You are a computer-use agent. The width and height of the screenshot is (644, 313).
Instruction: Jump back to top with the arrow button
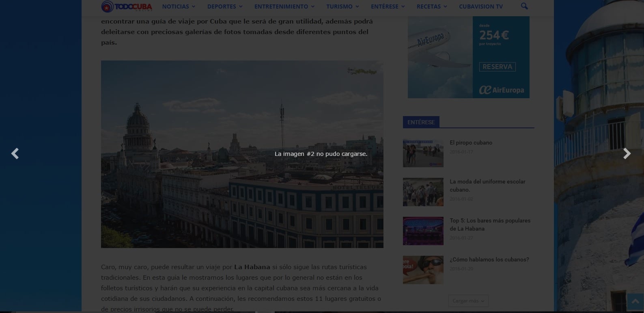tap(635, 302)
